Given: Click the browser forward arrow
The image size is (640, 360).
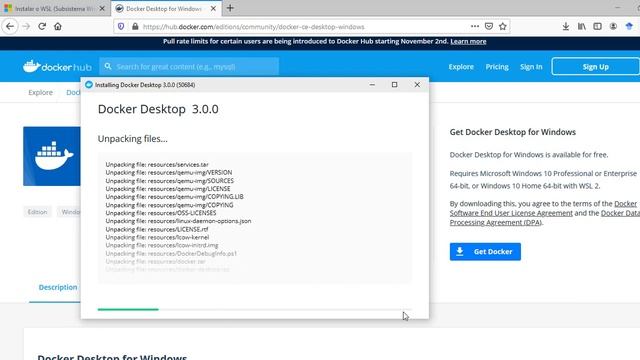Looking at the screenshot, I should [x=26, y=27].
